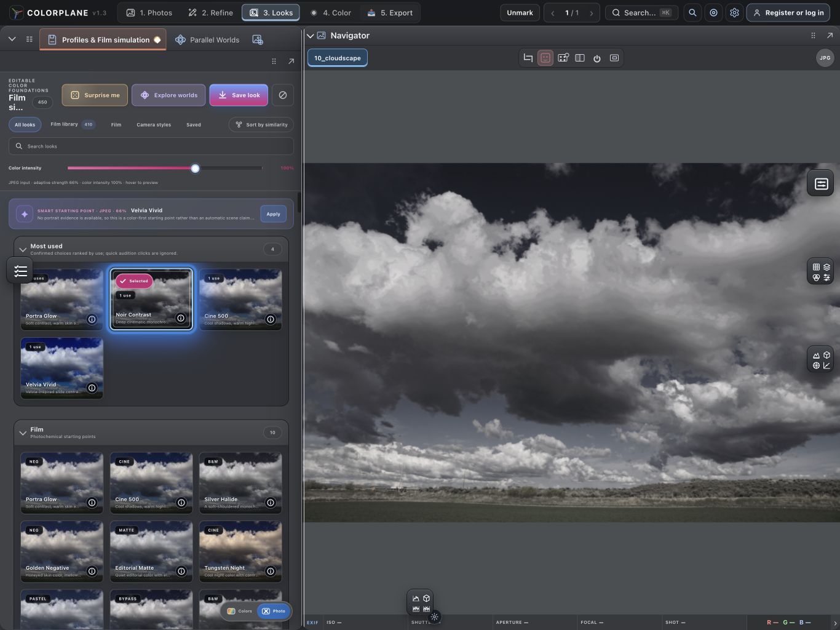This screenshot has width=840, height=630.
Task: Filter looks by Film library
Action: point(72,124)
